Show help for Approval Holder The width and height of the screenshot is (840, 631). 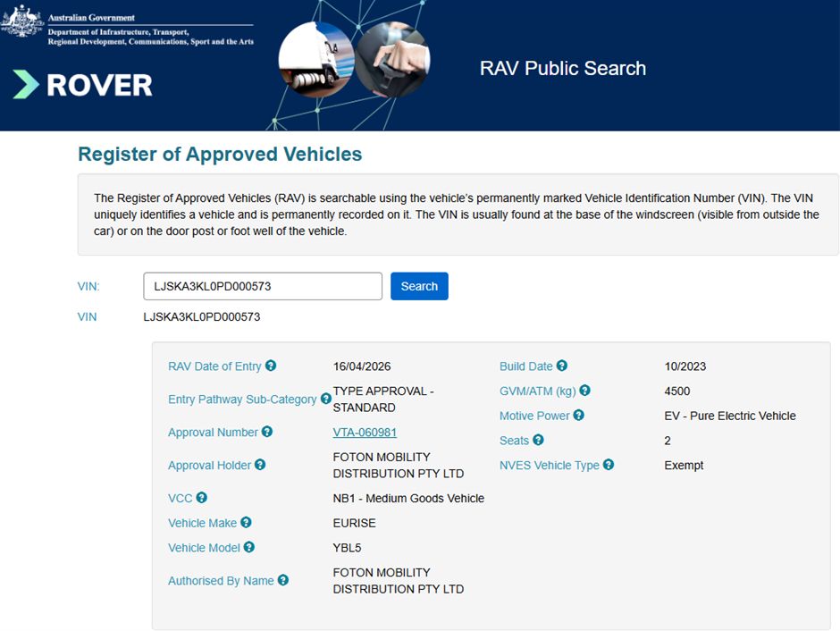tap(260, 465)
